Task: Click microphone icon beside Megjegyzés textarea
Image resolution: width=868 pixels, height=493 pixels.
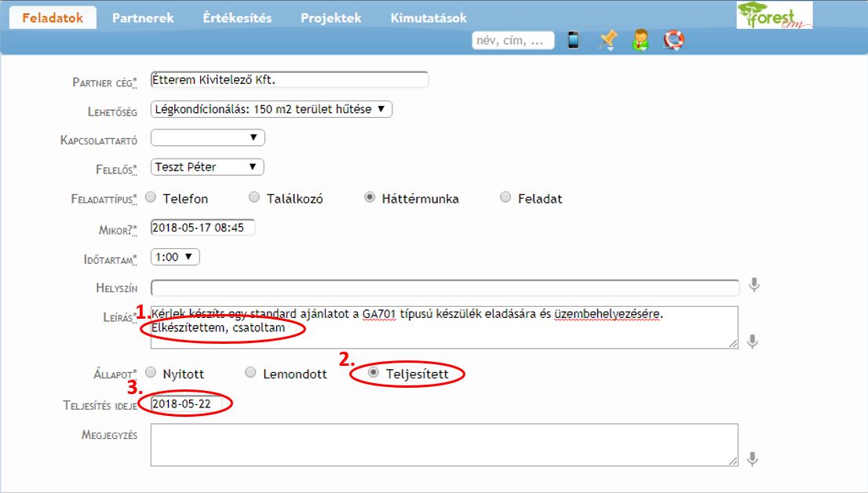Action: click(x=753, y=459)
